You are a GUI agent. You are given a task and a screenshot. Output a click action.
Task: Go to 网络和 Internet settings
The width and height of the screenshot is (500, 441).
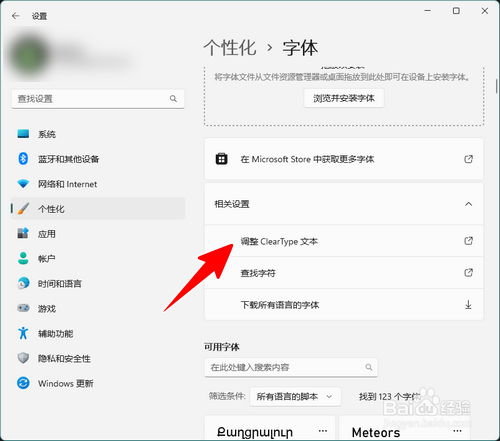coord(98,184)
